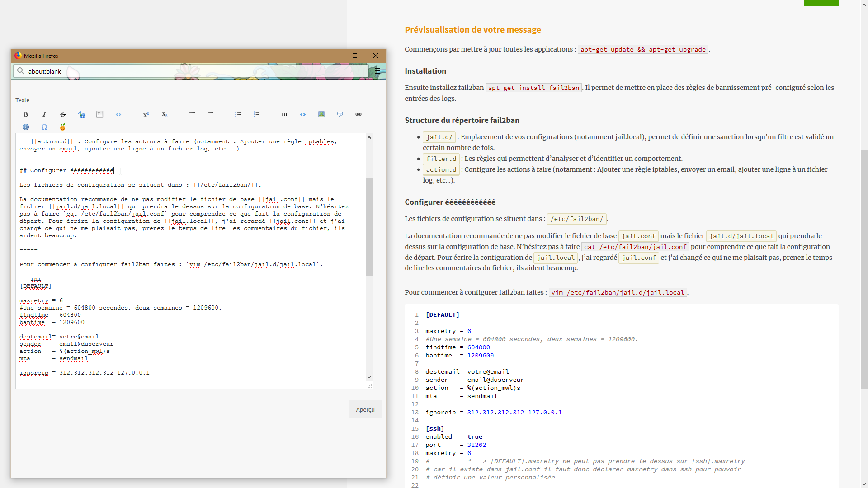The image size is (868, 488).
Task: Click the 'jail.d/jail.local' code in paragraph
Action: [x=741, y=236]
